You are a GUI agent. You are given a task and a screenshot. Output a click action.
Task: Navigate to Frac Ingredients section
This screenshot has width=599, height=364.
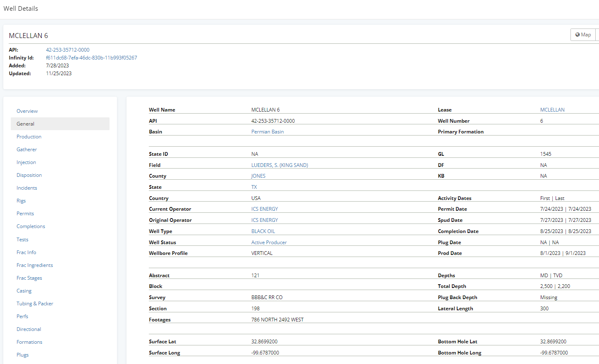tap(35, 265)
